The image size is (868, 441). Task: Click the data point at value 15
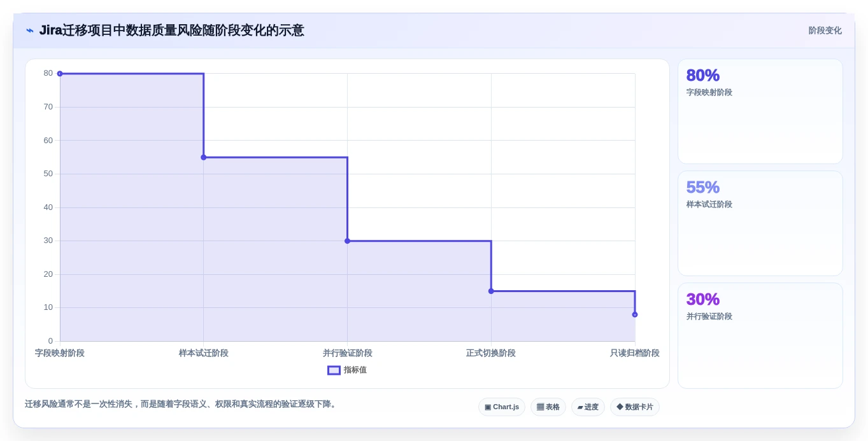click(x=491, y=291)
